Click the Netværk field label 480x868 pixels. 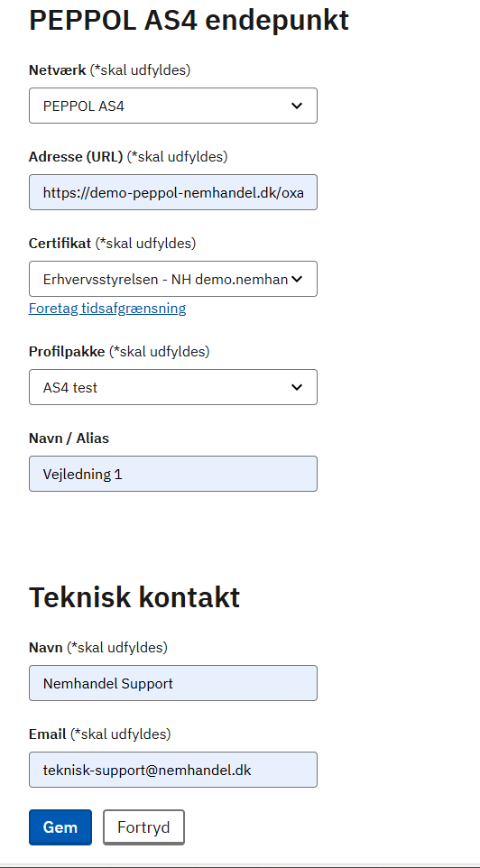point(57,70)
